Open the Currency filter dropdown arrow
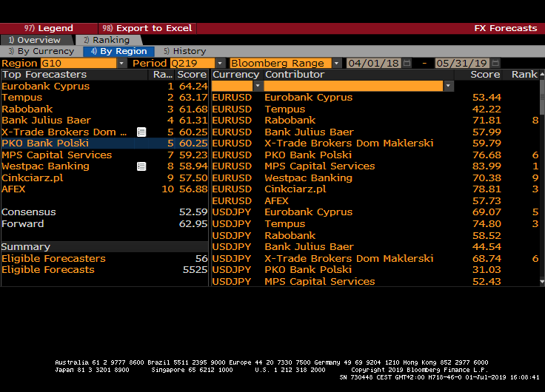The height and width of the screenshot is (392, 545). 258,87
